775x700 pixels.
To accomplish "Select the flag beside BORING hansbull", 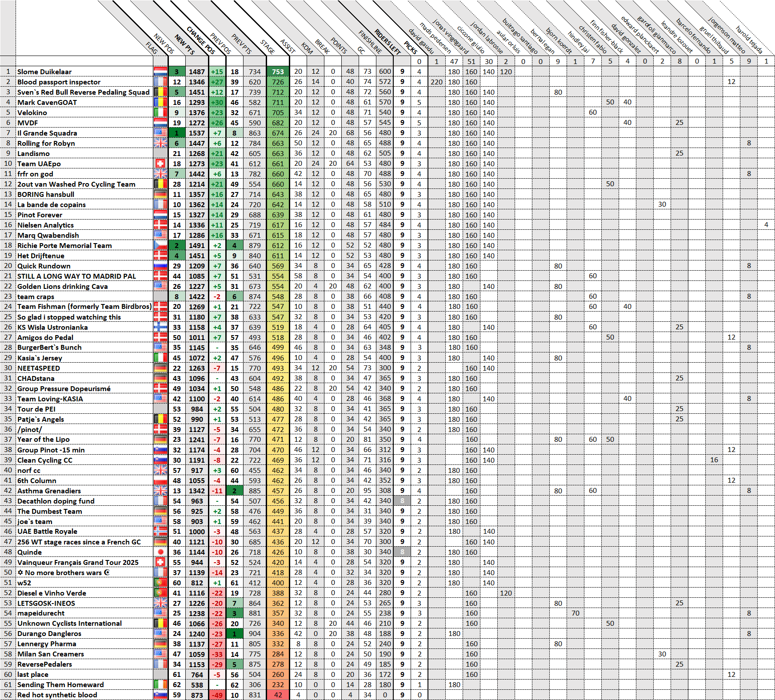I will 160,194.
